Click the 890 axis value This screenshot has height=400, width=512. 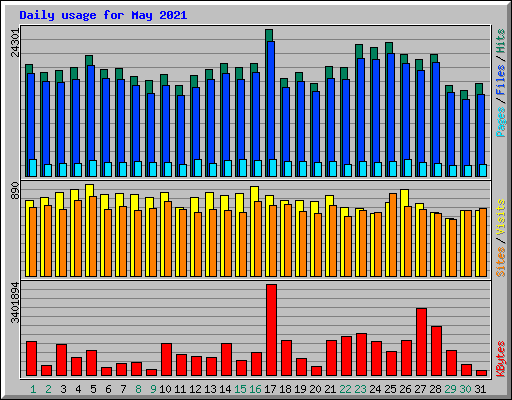tap(15, 191)
